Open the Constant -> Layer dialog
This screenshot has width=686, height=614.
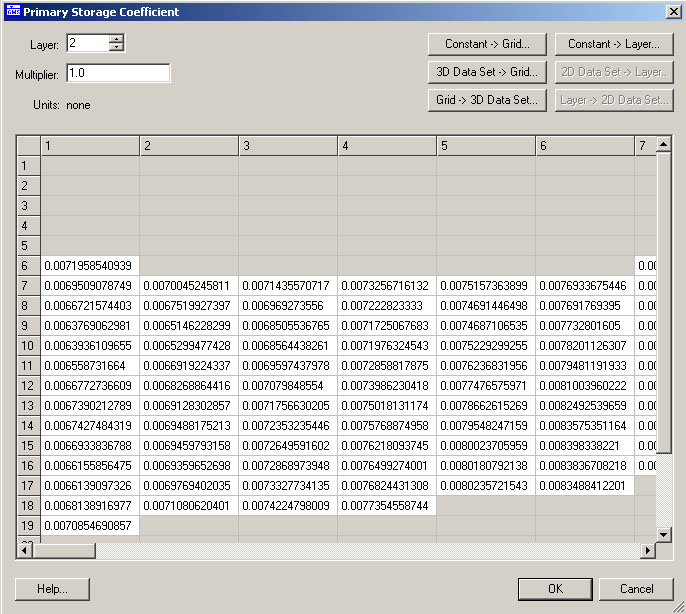(x=614, y=44)
